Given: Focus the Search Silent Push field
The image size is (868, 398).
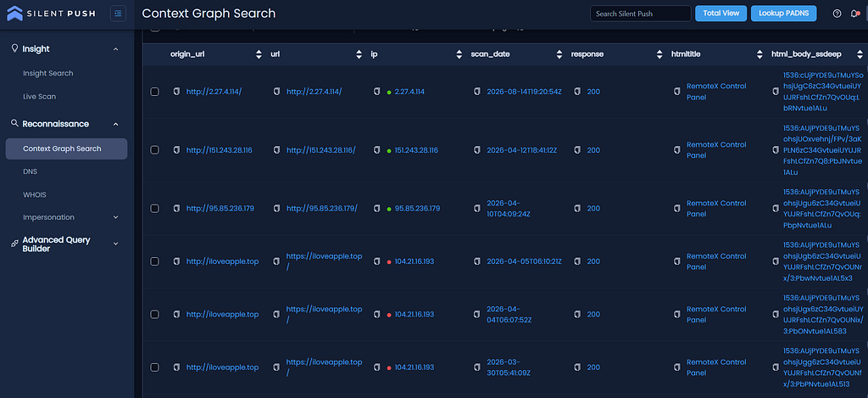Looking at the screenshot, I should click(641, 14).
